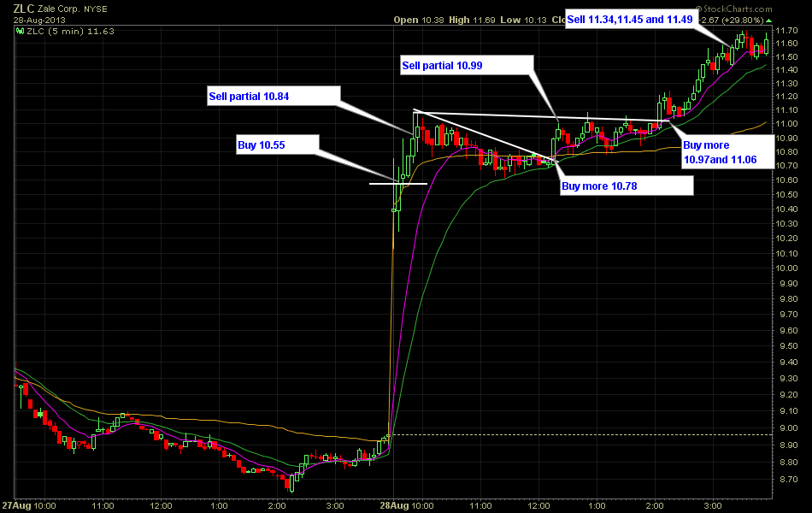Click the 11.50 price axis label
The image size is (812, 513).
(786, 56)
